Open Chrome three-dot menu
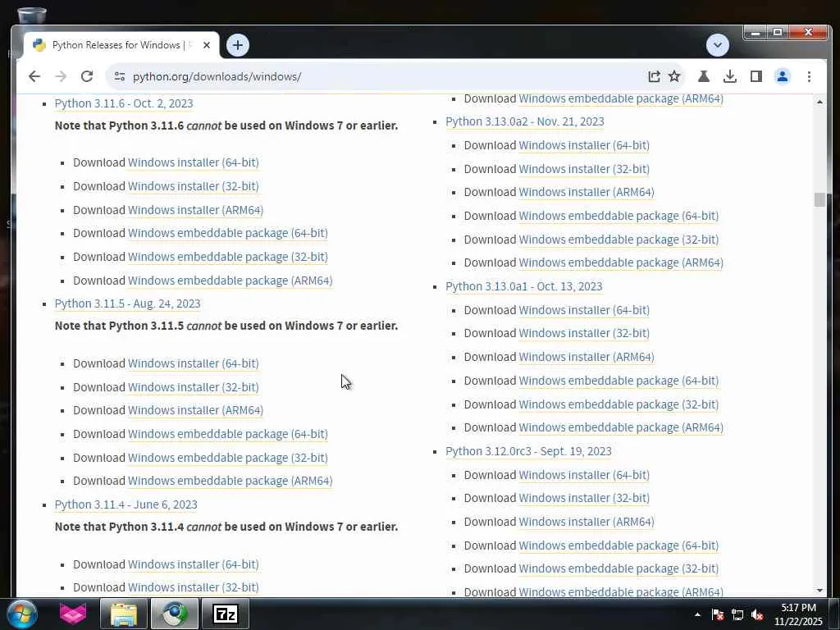Viewport: 840px width, 630px height. 809,76
